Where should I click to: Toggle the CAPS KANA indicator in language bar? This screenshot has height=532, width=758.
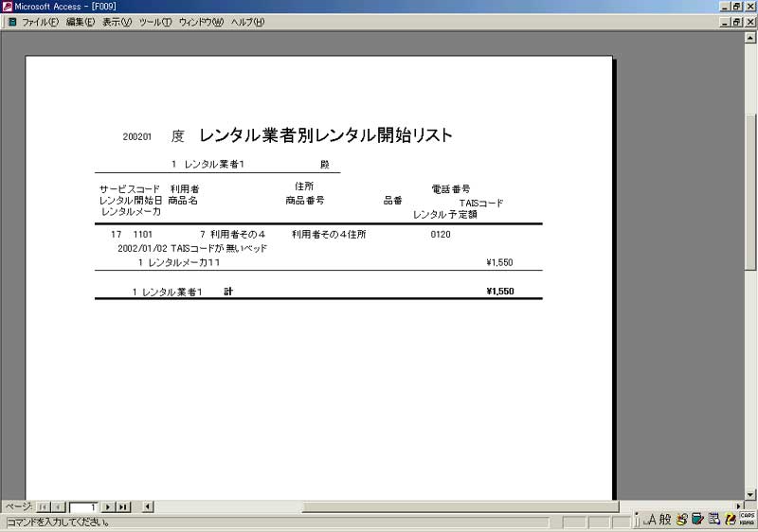pyautogui.click(x=747, y=519)
